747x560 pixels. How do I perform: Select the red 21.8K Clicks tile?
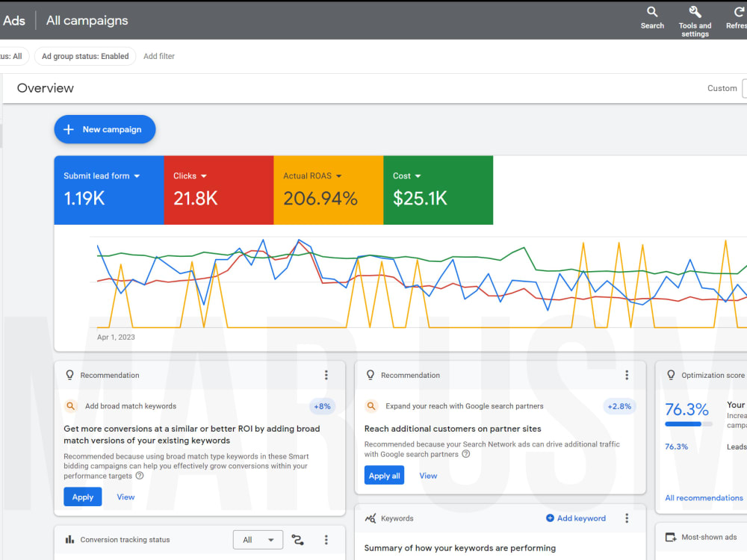point(219,190)
